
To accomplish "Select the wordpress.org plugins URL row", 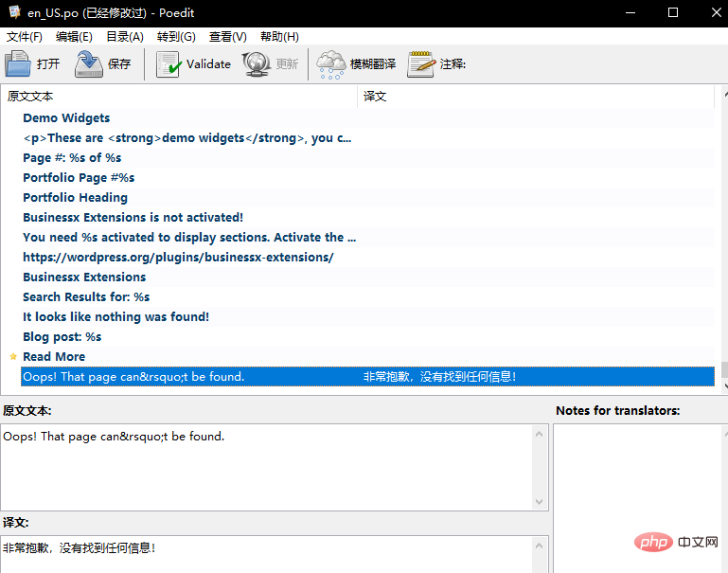I will pos(367,258).
